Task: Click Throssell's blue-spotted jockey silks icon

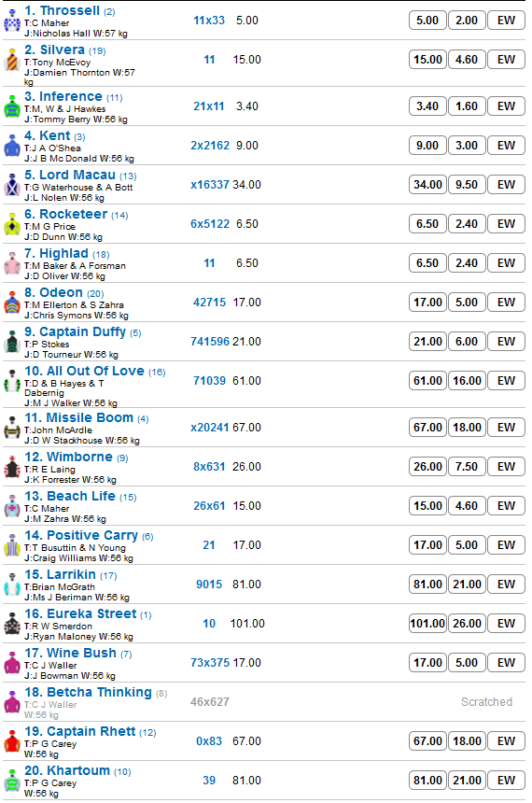Action: 12,21
